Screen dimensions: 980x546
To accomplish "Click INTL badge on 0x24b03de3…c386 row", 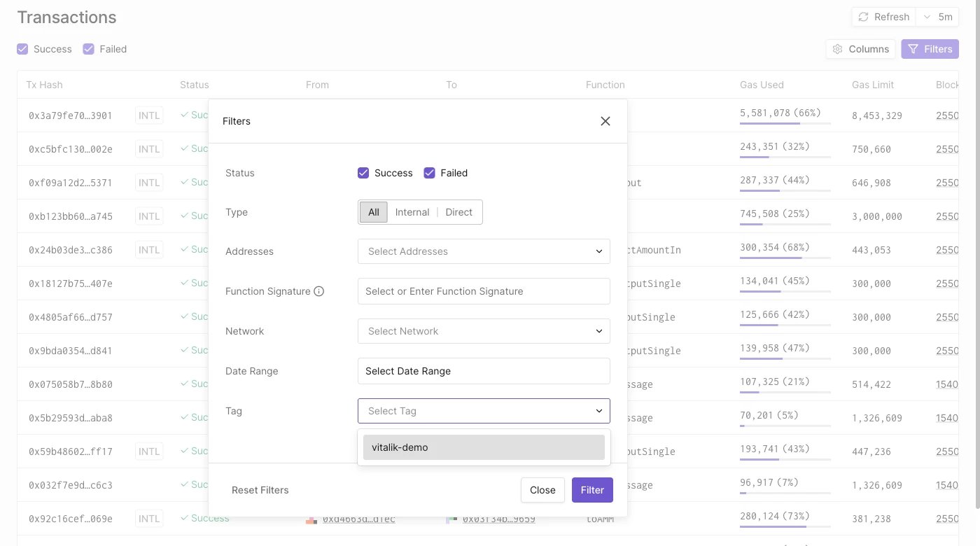I will pyautogui.click(x=149, y=250).
